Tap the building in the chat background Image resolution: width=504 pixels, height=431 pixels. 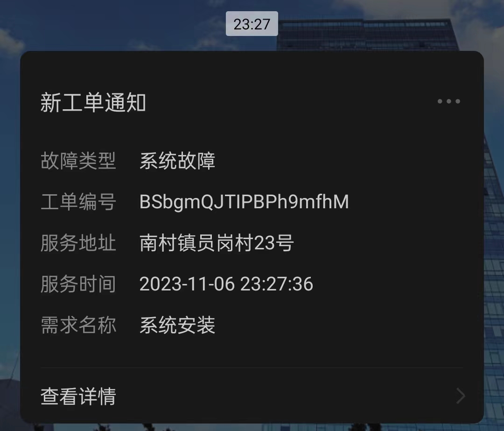coord(366,35)
